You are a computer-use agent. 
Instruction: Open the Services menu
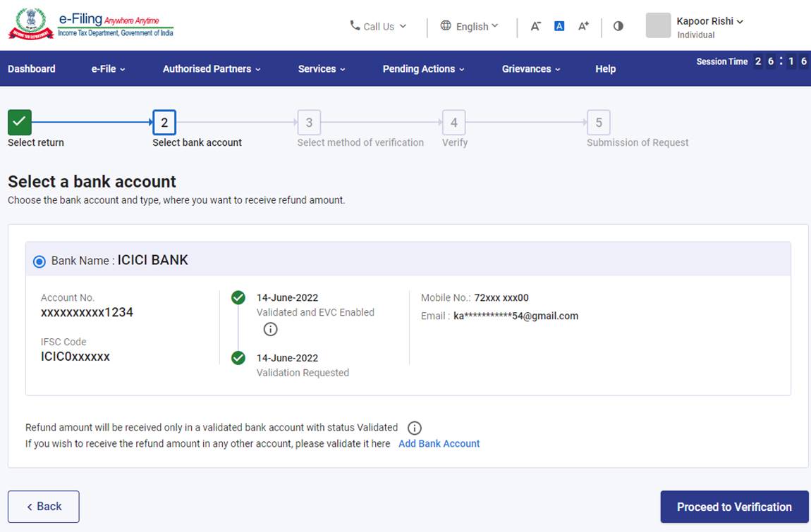321,68
